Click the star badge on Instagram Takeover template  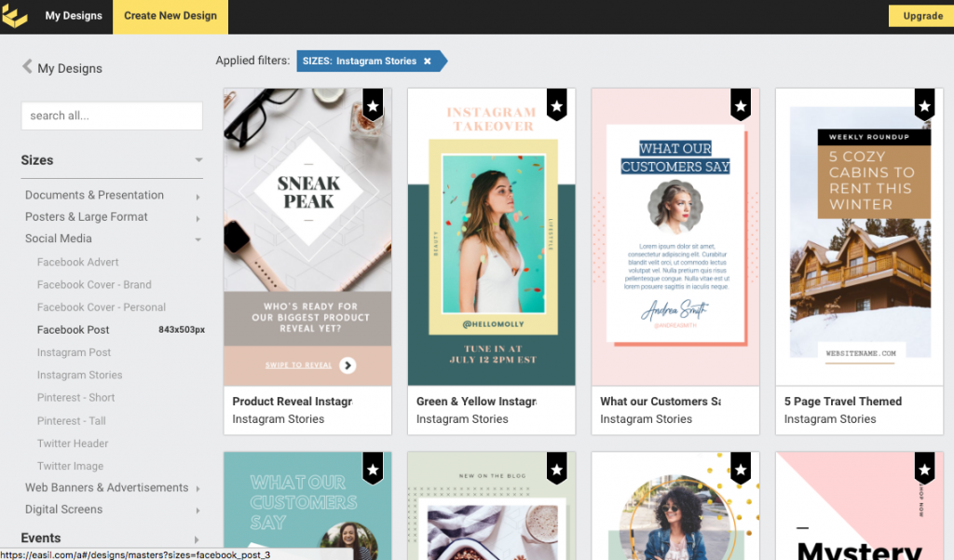[556, 105]
